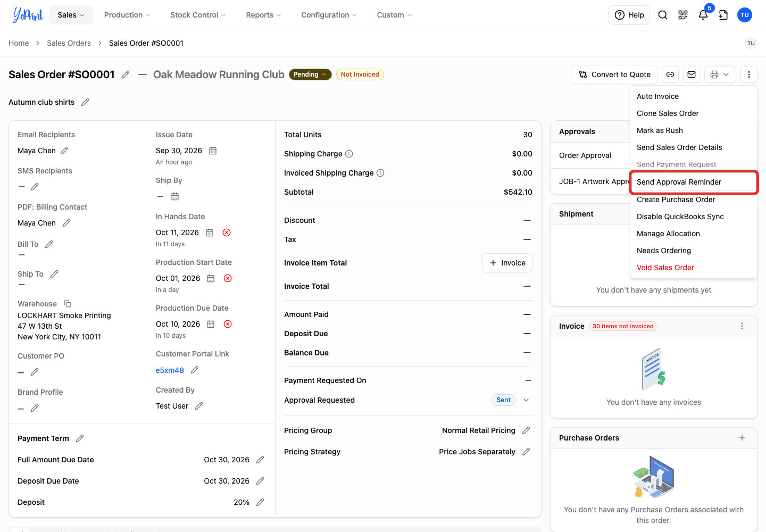The image size is (766, 532).
Task: Email the sales order envelope icon
Action: (692, 74)
